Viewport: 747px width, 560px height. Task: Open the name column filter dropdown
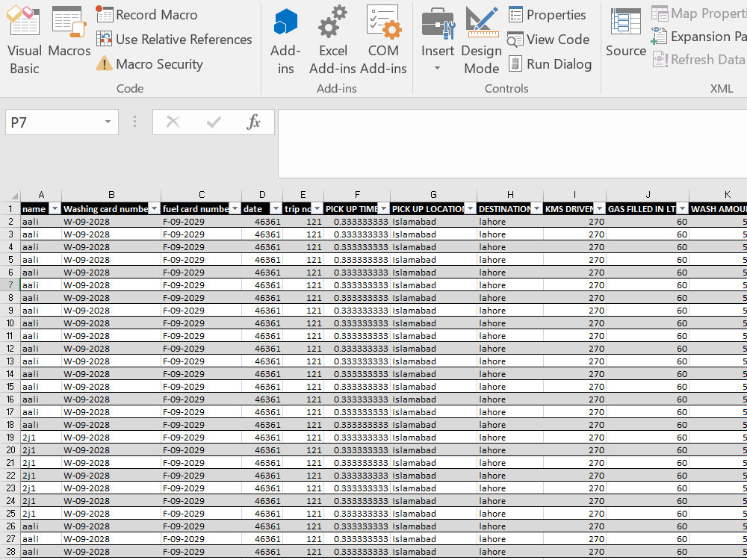tap(55, 209)
